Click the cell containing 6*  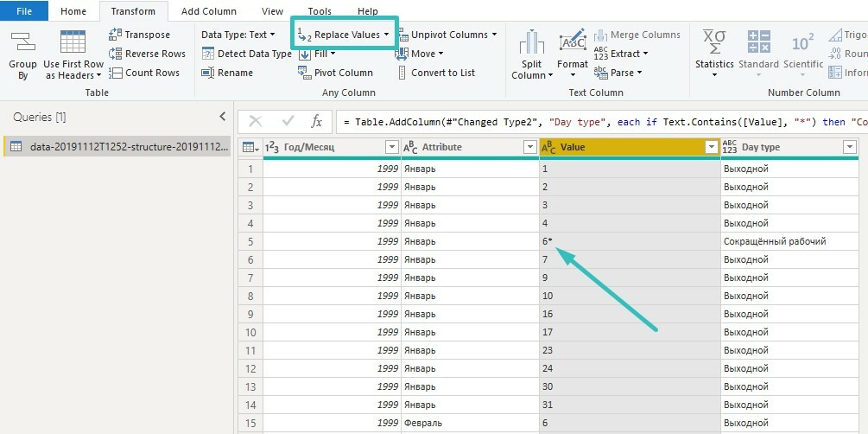click(630, 241)
